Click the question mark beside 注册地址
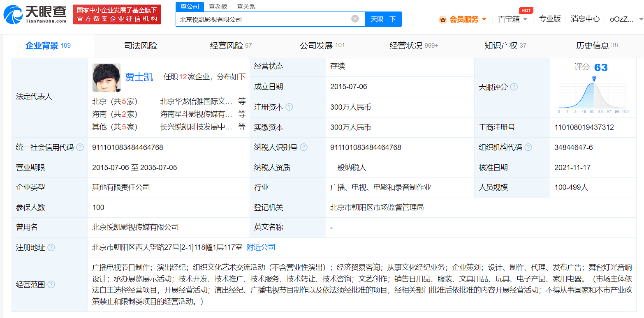Image resolution: width=644 pixels, height=318 pixels. pyautogui.click(x=51, y=247)
